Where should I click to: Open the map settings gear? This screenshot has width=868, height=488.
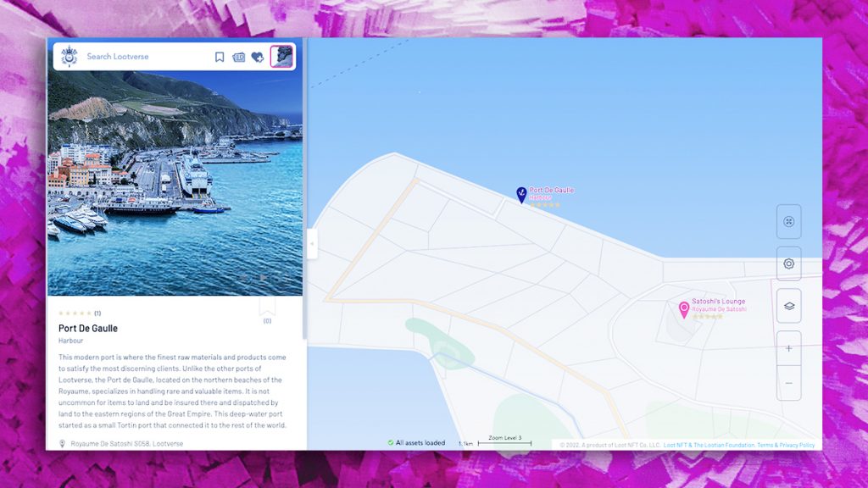[x=789, y=264]
